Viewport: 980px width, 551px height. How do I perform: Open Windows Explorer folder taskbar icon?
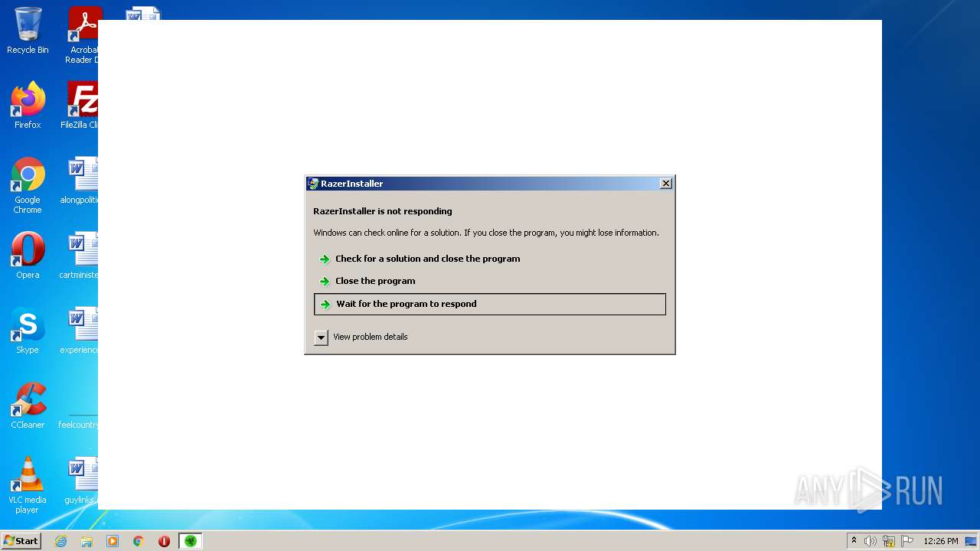click(87, 541)
